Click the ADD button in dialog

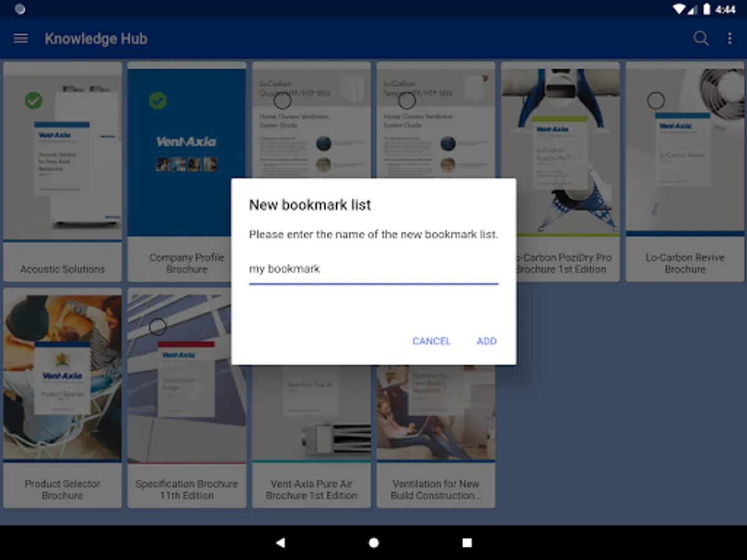[x=487, y=341]
